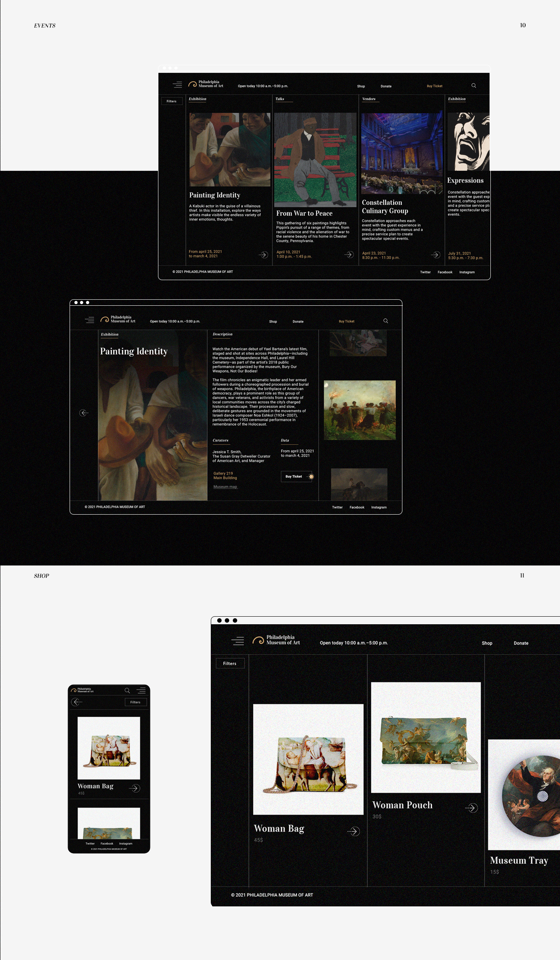Image resolution: width=560 pixels, height=960 pixels.
Task: Open From War to Peace artwork thumbnail
Action: click(315, 160)
